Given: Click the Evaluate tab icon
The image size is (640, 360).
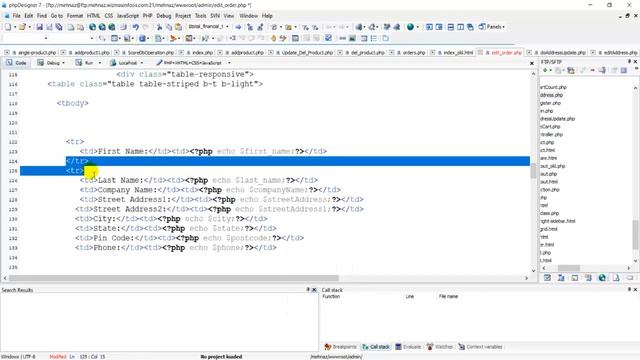Looking at the screenshot, I should click(399, 347).
